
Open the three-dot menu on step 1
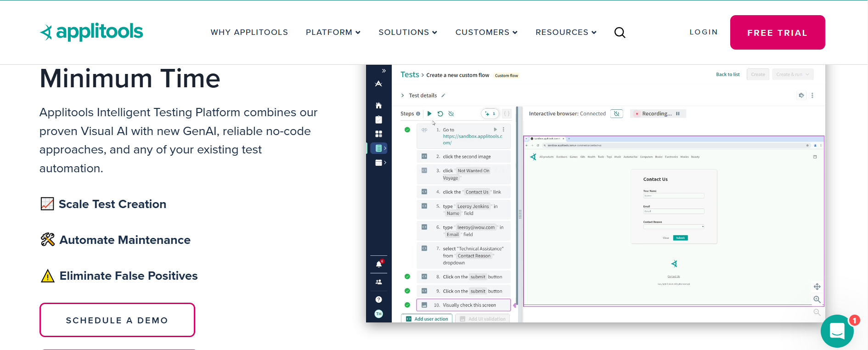503,130
